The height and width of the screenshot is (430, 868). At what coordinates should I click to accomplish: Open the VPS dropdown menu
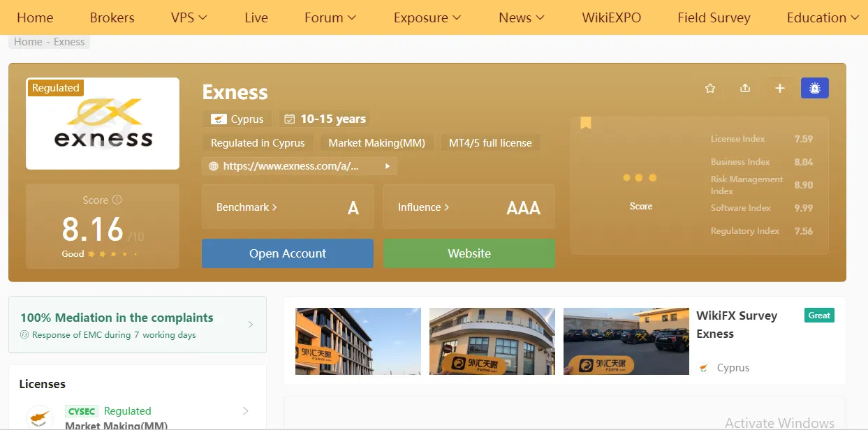189,17
